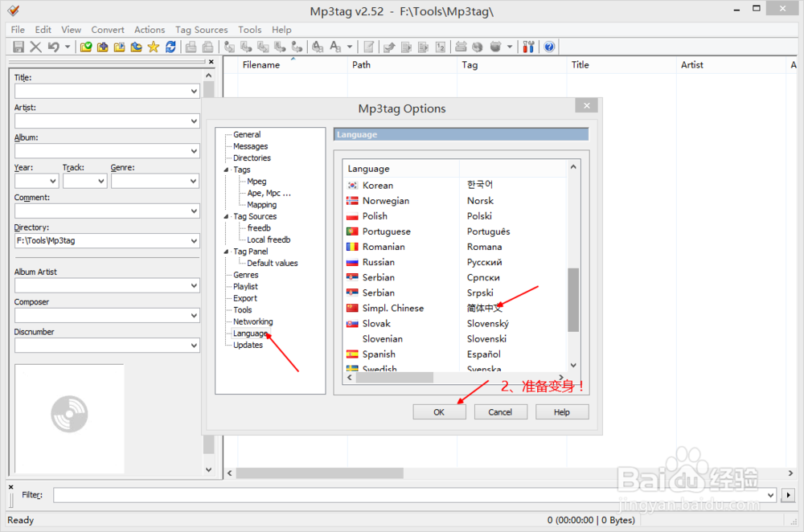
Task: Click the Mp3tag app icon in title bar
Action: coord(14,10)
